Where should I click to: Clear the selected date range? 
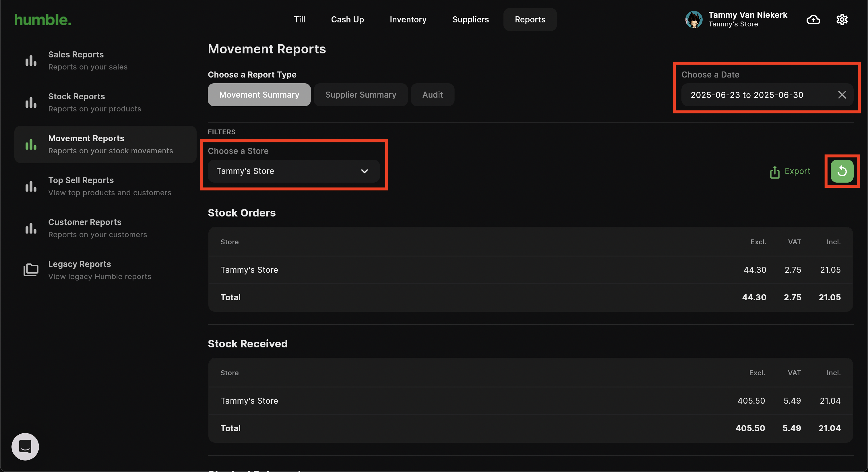[x=842, y=95]
